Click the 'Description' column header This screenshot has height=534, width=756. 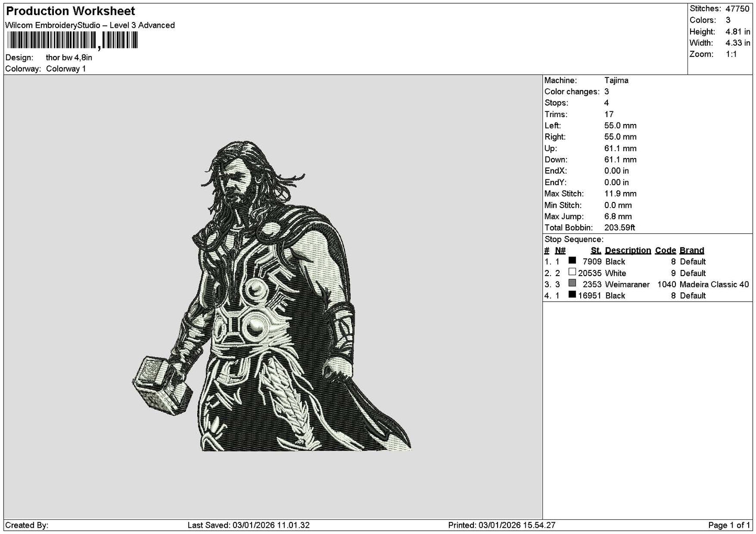pos(628,251)
